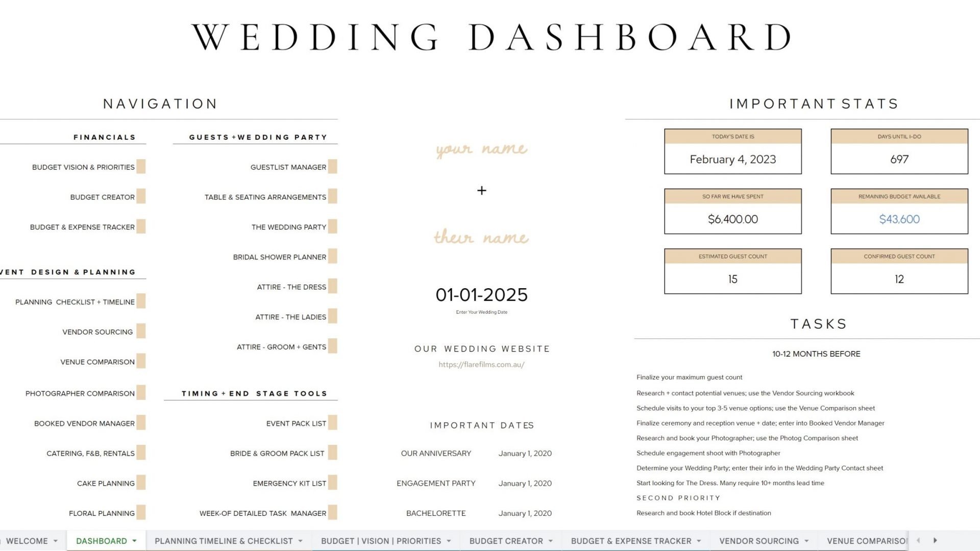Select the DASHBOARD sheet tab

102,541
